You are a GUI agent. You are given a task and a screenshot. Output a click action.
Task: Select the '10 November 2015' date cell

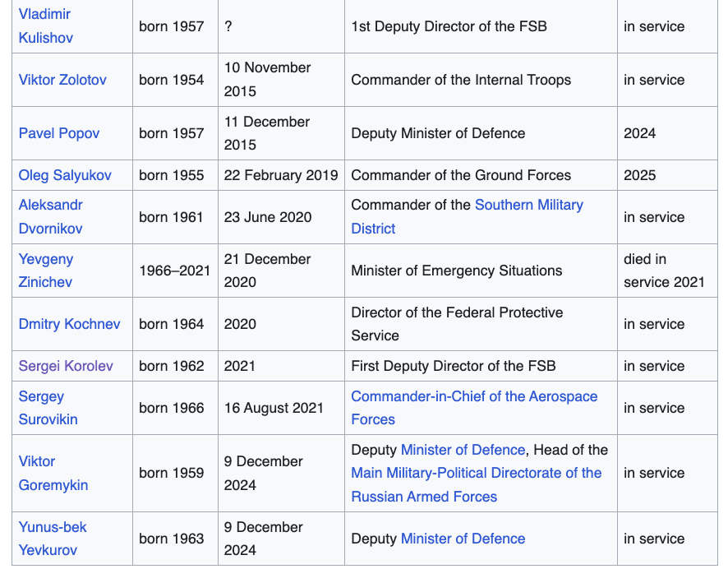click(x=281, y=80)
